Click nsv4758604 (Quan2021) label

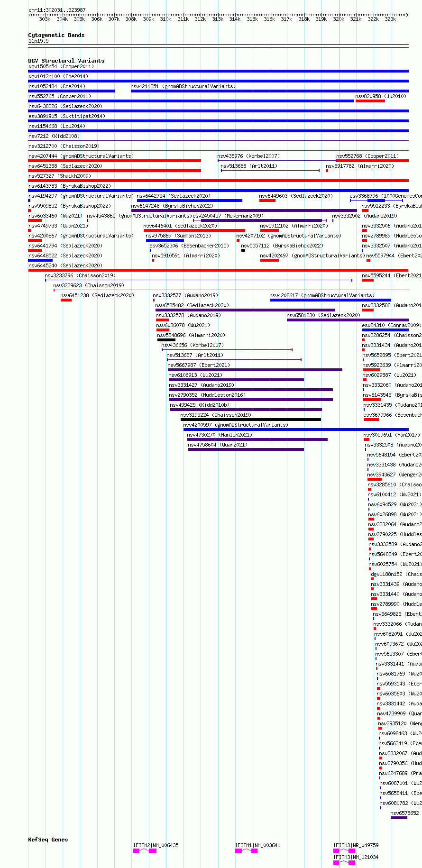[218, 445]
